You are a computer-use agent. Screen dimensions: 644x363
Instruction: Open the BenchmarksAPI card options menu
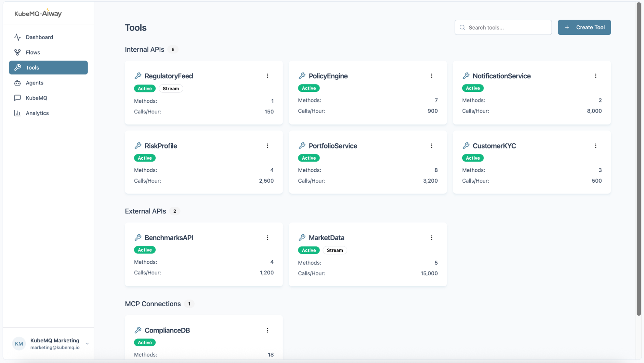coord(267,238)
